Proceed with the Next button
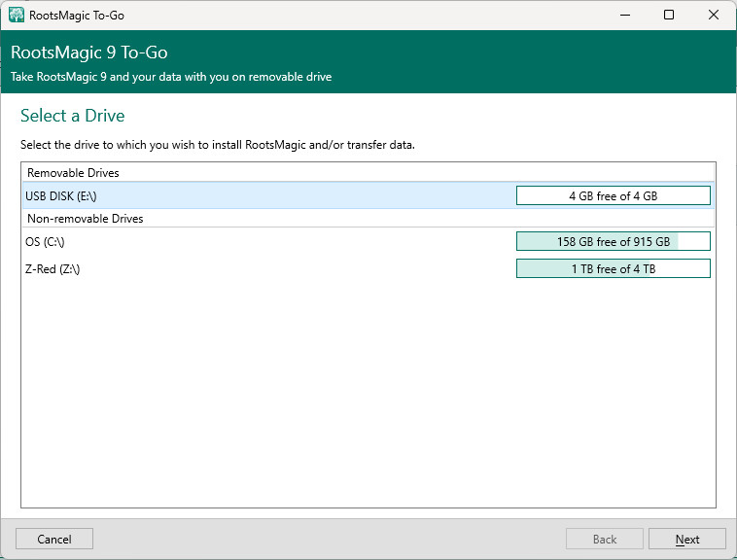The image size is (737, 560). click(687, 539)
